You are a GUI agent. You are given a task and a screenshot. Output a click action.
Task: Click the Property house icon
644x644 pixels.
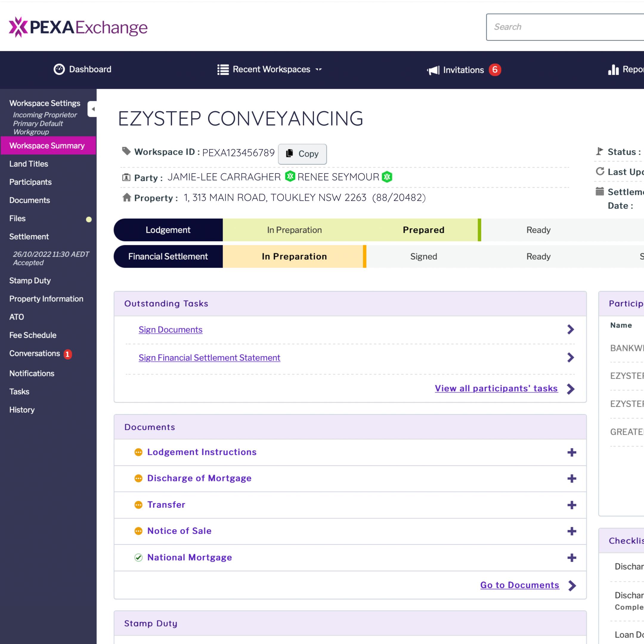pos(127,197)
